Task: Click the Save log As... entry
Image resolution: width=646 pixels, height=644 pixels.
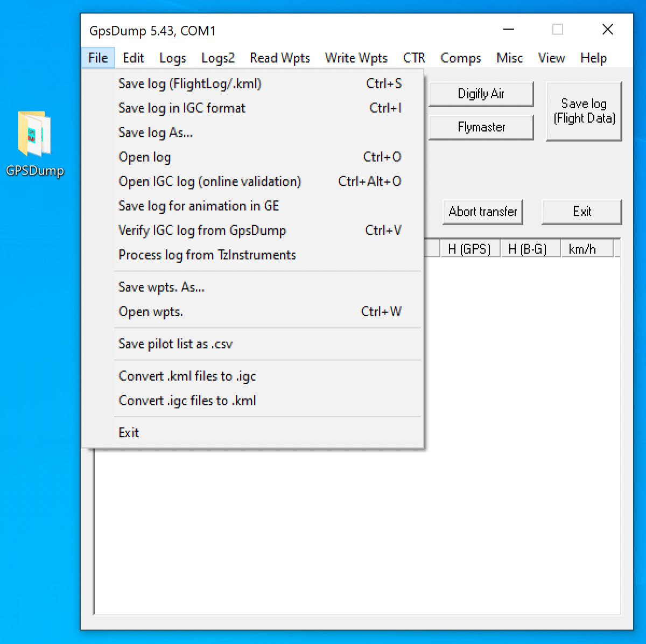Action: 155,133
